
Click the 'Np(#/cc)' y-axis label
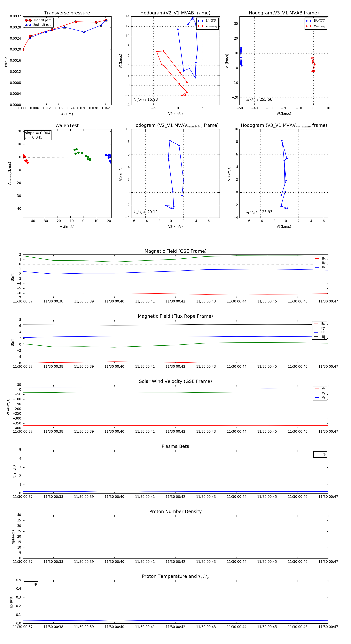click(13, 537)
